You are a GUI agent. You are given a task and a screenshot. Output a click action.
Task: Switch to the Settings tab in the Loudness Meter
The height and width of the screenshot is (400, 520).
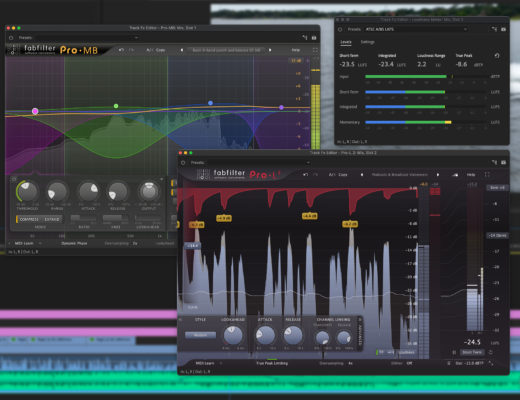coord(367,42)
